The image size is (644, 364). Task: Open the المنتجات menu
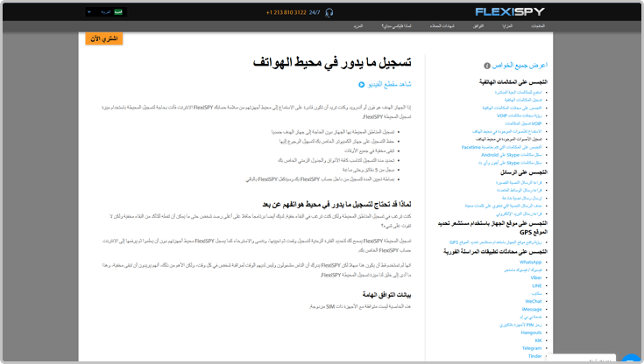pos(538,26)
